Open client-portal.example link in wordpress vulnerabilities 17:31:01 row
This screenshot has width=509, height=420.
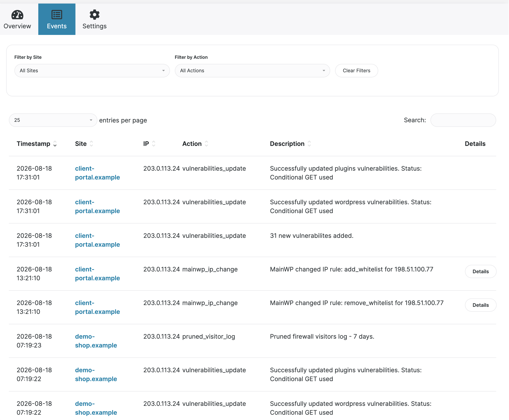[97, 207]
